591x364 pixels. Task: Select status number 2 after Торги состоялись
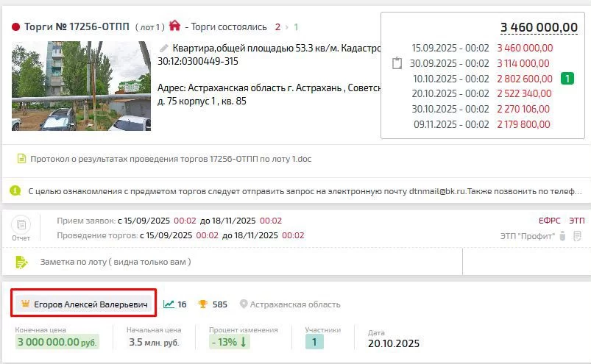pos(277,27)
